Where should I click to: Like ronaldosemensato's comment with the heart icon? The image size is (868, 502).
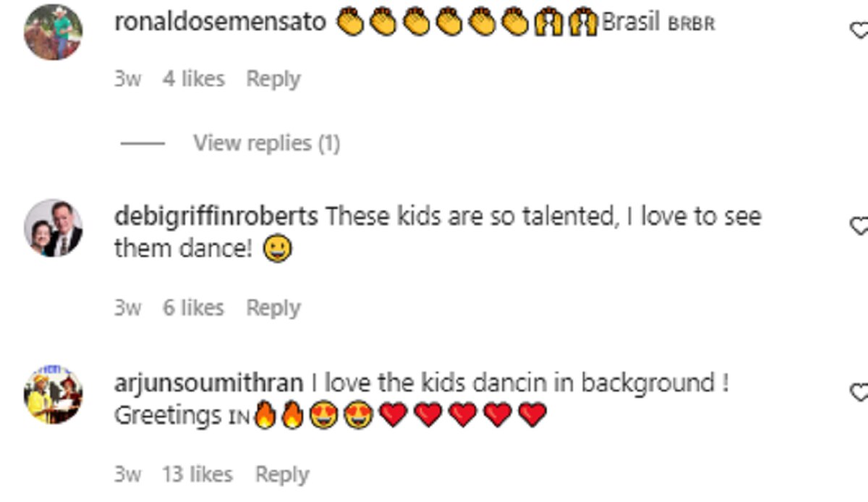859,30
